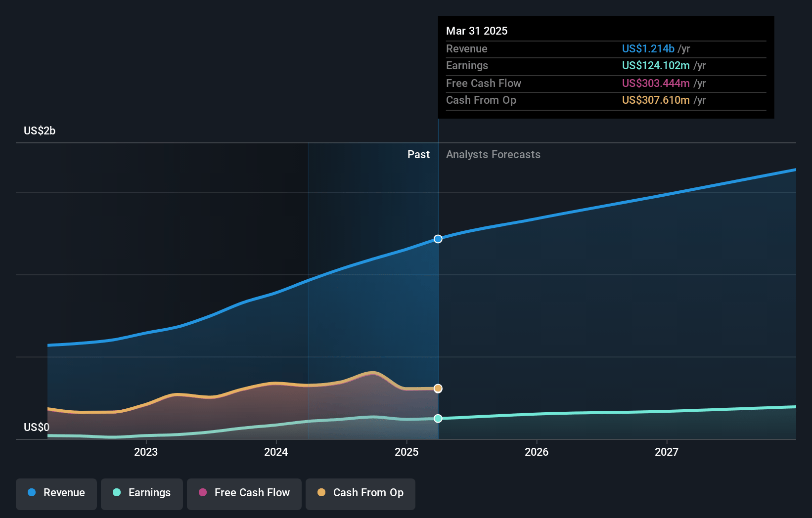
Task: Click the US$0 y-axis label
Action: pyautogui.click(x=37, y=427)
